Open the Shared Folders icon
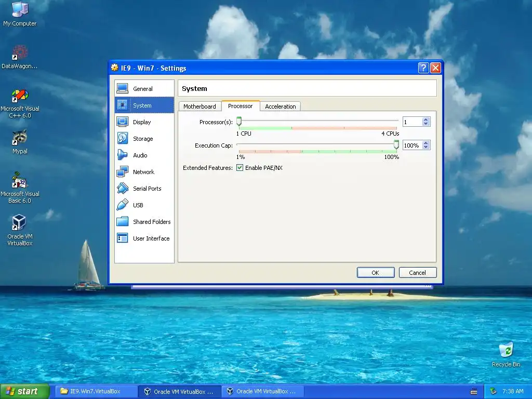This screenshot has height=399, width=532. click(122, 221)
